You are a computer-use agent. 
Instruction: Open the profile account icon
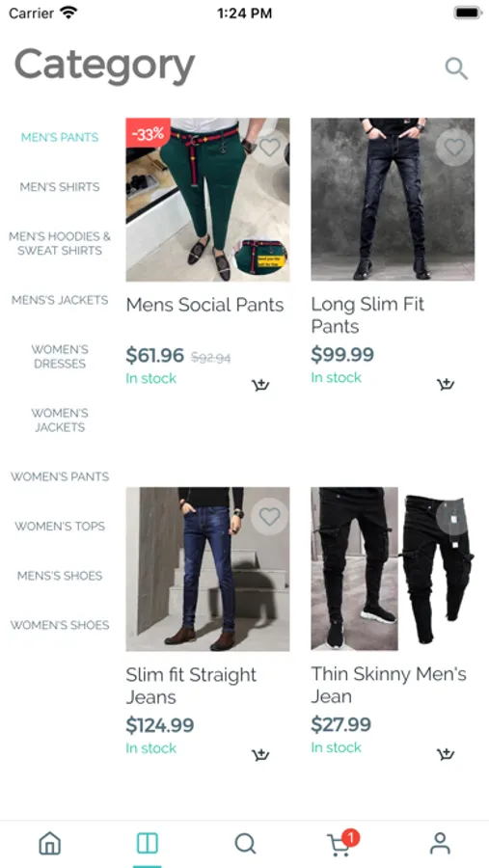click(440, 844)
